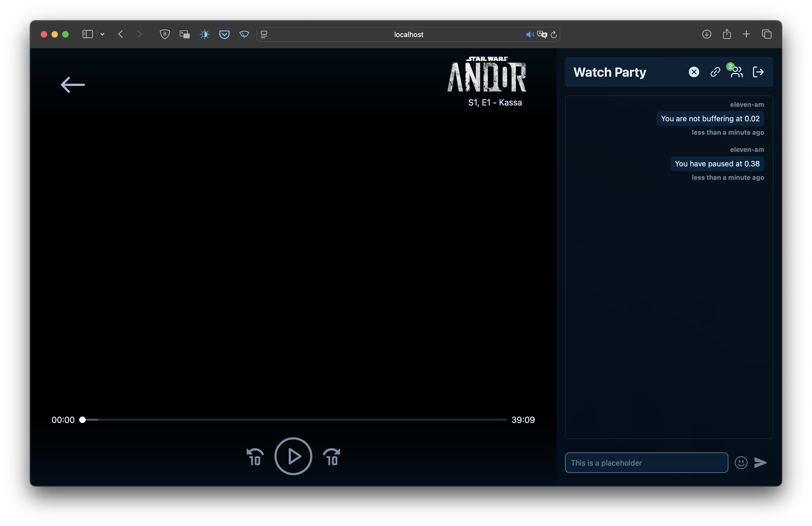Show Safari tab overview

[767, 34]
